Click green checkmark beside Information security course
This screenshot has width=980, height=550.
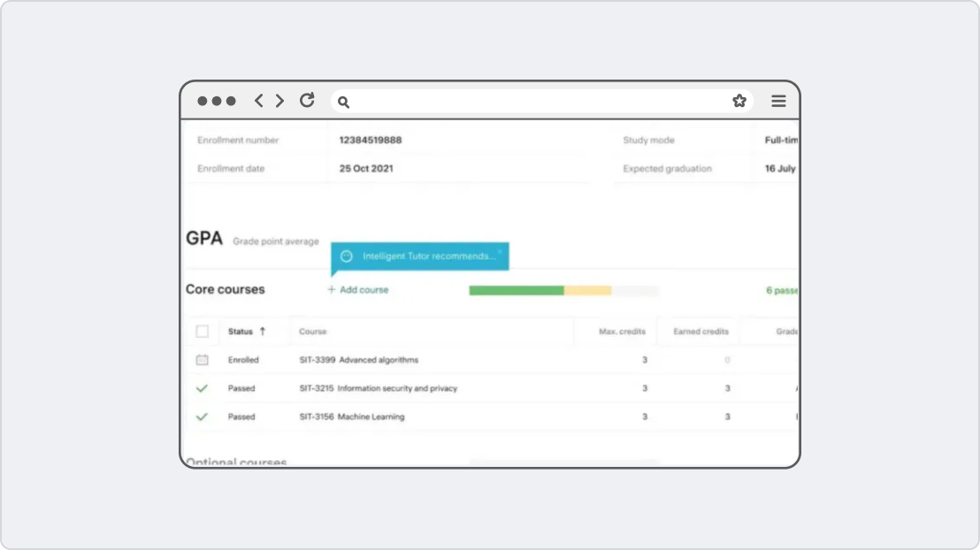pyautogui.click(x=202, y=388)
